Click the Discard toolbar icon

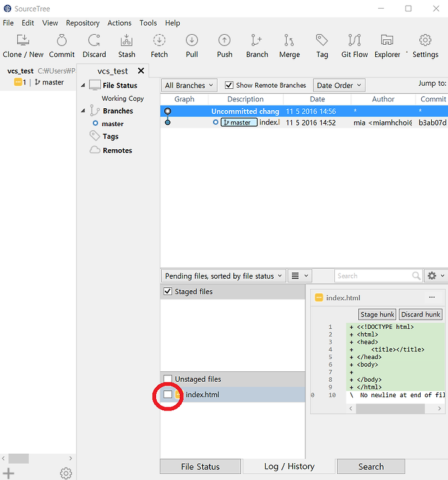94,40
